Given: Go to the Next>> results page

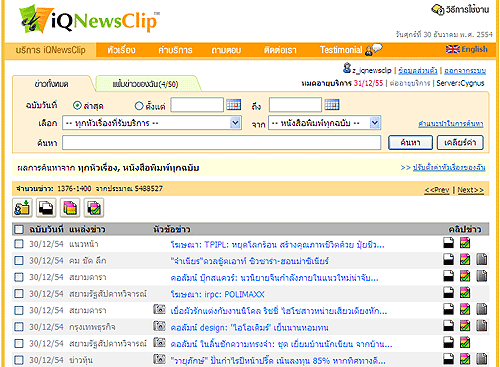Looking at the screenshot, I should pyautogui.click(x=470, y=190).
